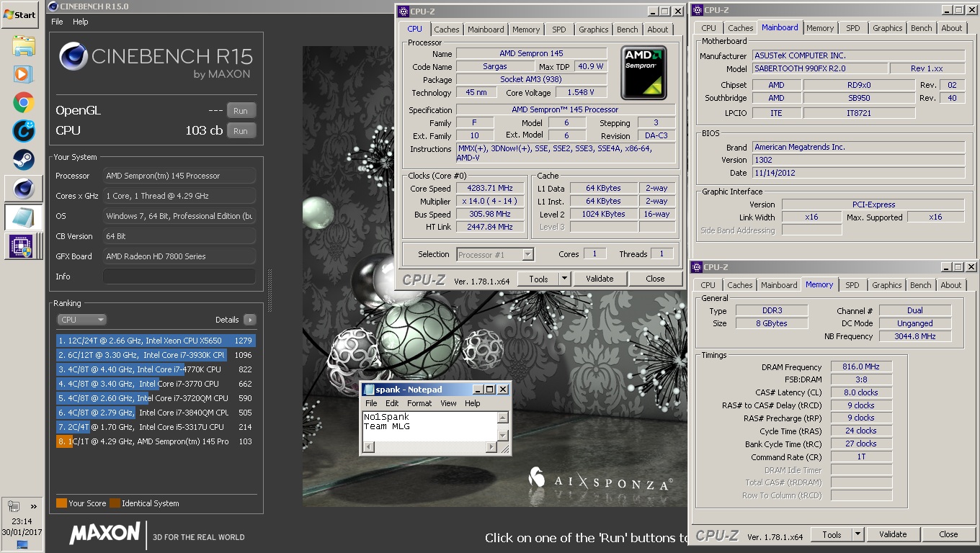Open the Cinebench File menu
The width and height of the screenshot is (980, 553).
57,22
